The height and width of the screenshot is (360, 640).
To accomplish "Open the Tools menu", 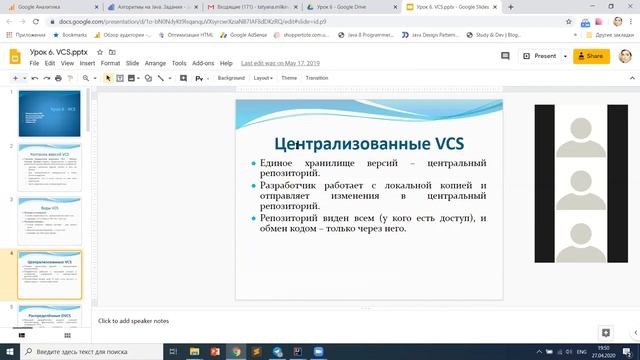I will point(179,63).
